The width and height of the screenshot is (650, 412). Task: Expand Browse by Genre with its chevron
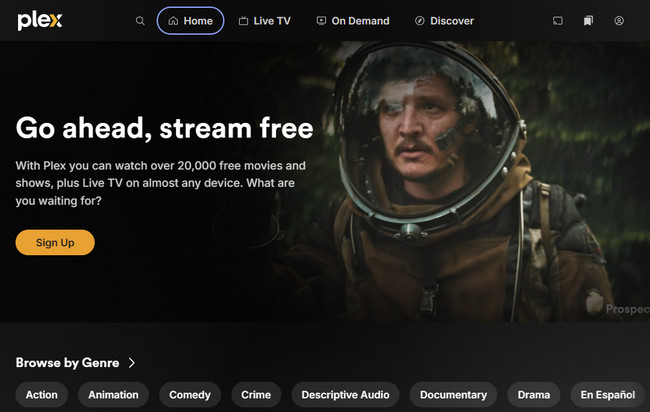point(132,363)
